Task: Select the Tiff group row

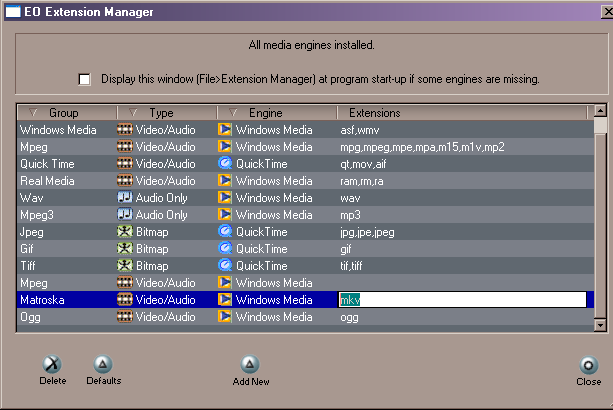Action: [306, 265]
